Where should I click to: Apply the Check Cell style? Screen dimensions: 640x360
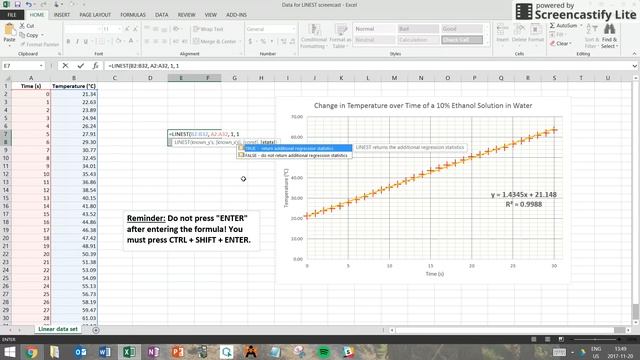(462, 40)
